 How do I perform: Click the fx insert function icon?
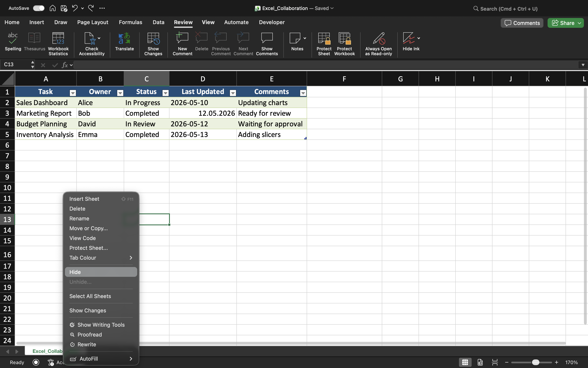tap(65, 65)
